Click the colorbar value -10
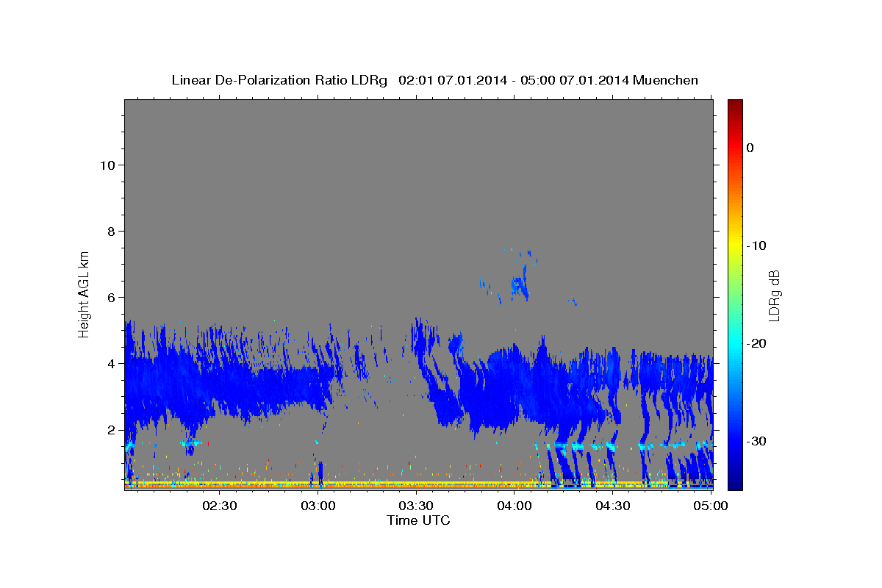The height and width of the screenshot is (588, 882). (757, 245)
